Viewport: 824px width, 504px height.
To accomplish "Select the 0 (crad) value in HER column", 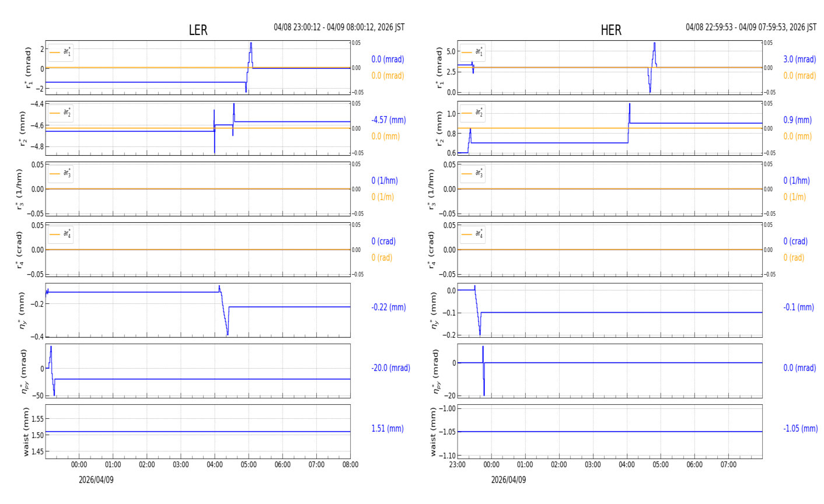I will [795, 241].
